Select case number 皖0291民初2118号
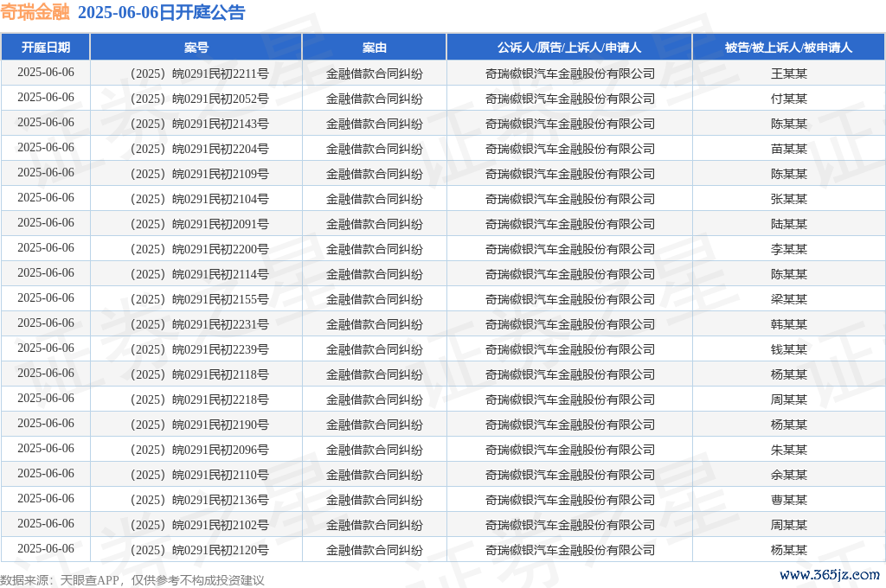This screenshot has height=588, width=886. pyautogui.click(x=200, y=374)
